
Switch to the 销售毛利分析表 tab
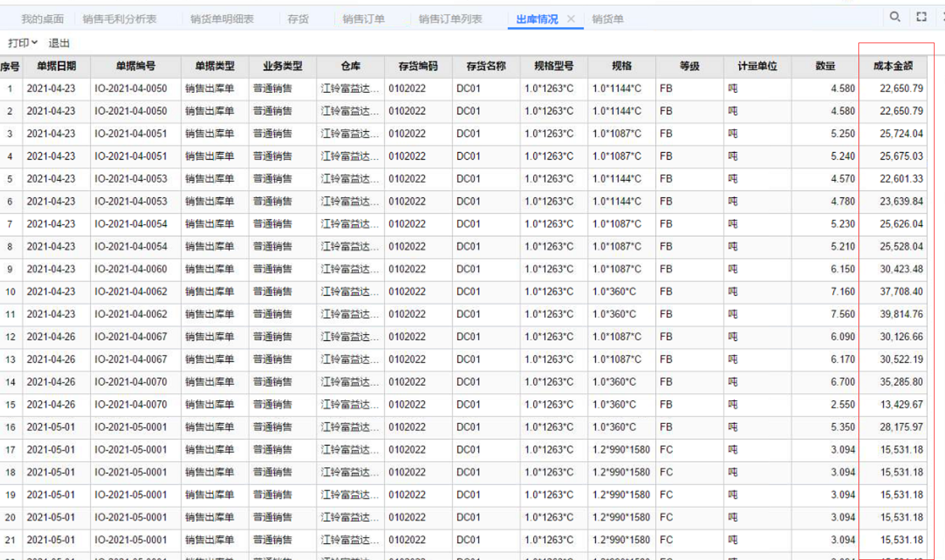(x=119, y=20)
